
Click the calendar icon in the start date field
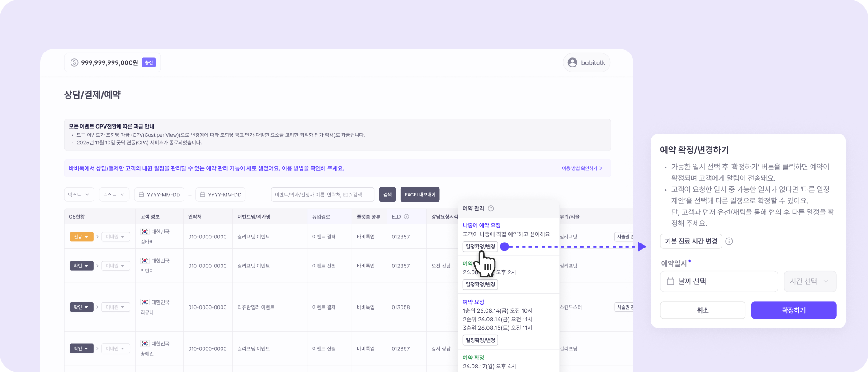pos(141,195)
